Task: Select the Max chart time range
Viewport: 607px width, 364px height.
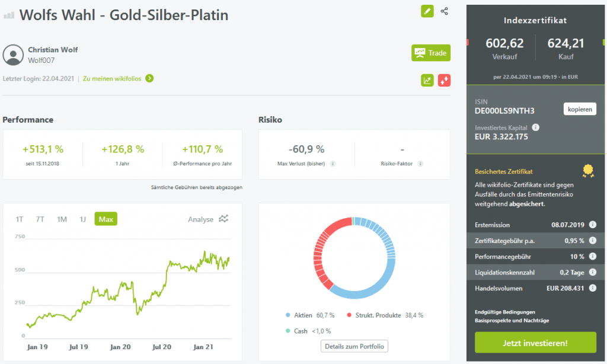Action: [106, 219]
